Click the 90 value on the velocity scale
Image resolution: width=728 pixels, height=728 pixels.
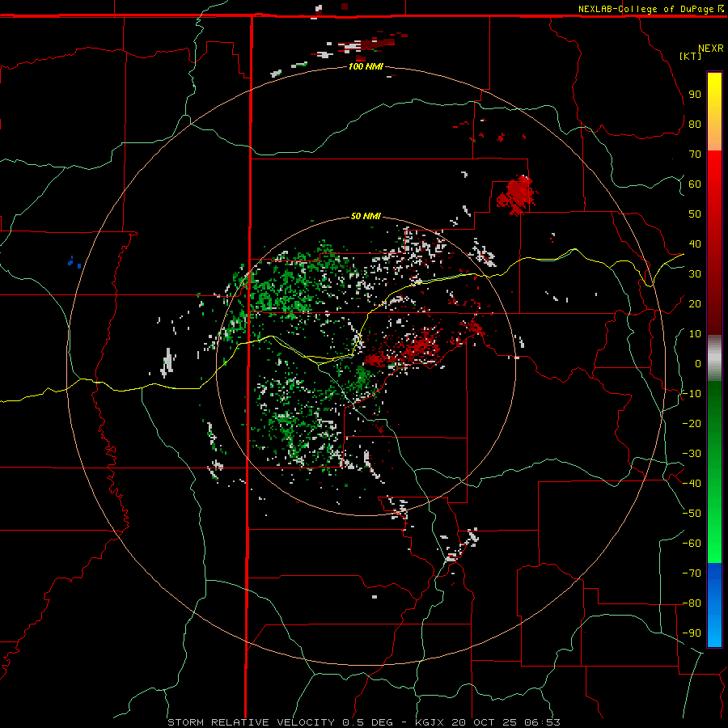[695, 95]
